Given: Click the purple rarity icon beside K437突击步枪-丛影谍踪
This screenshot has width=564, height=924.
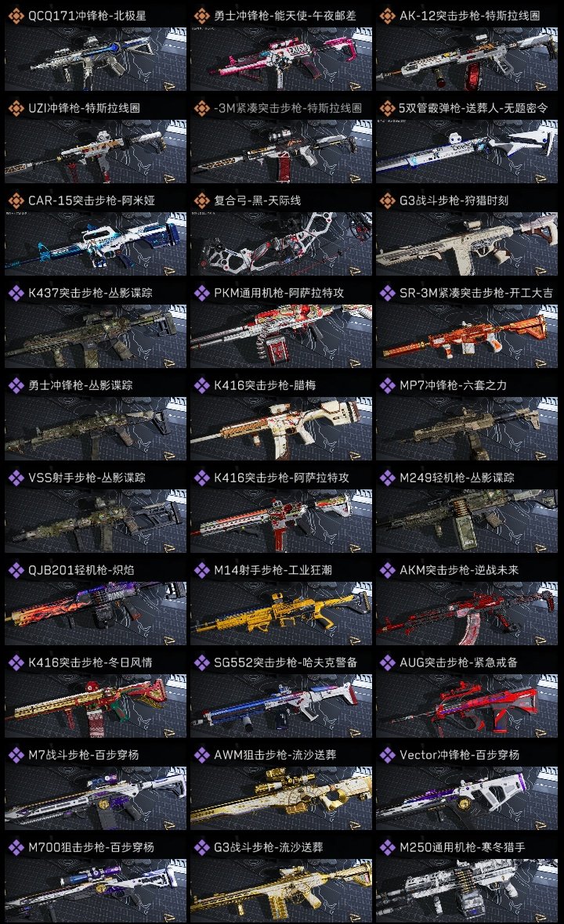Looking at the screenshot, I should 16,293.
